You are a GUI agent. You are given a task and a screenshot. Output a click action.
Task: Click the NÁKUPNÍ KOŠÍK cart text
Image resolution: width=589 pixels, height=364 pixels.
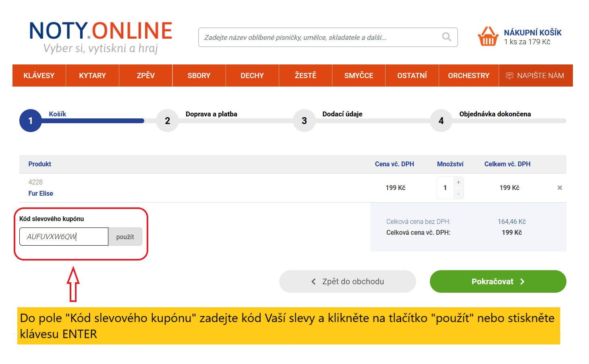(533, 33)
